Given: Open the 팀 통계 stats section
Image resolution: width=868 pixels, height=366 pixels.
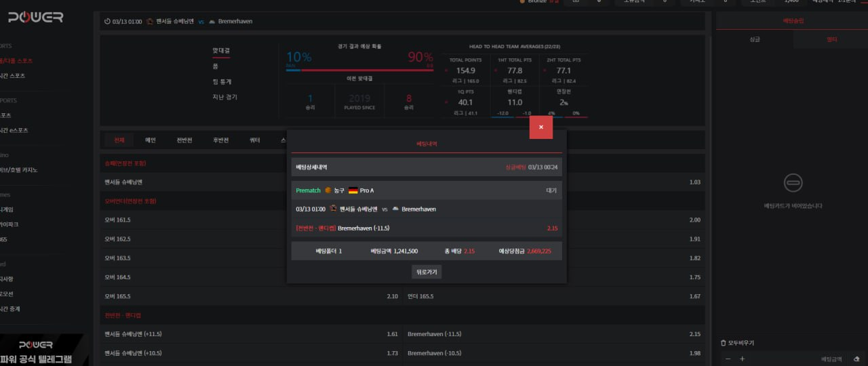Looking at the screenshot, I should tap(222, 81).
